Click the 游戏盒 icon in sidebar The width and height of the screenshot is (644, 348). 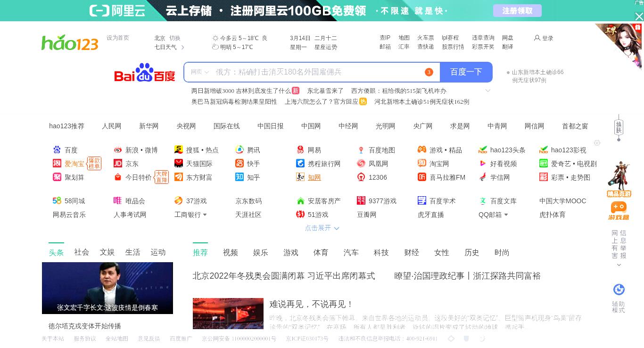point(619,211)
